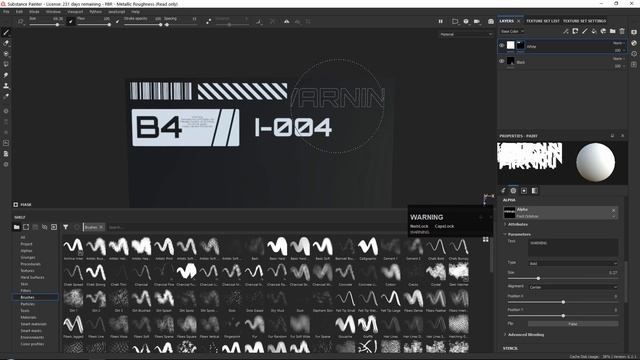Image resolution: width=640 pixels, height=360 pixels.
Task: Click the import resources icon in Shelf
Action: click(x=54, y=227)
